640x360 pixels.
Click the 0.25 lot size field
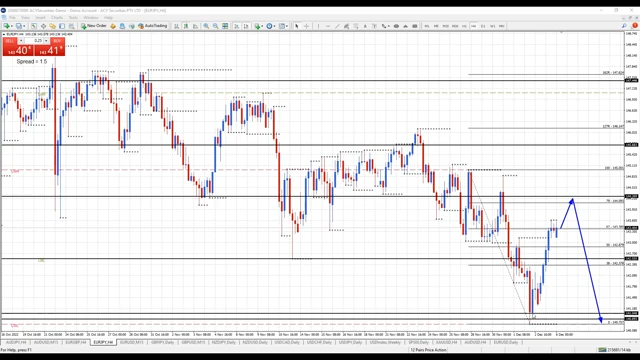click(34, 41)
